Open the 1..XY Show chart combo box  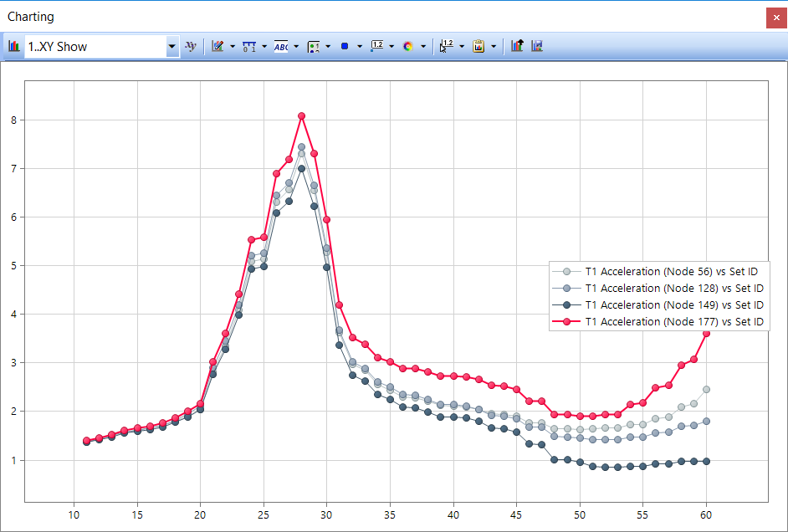click(102, 47)
